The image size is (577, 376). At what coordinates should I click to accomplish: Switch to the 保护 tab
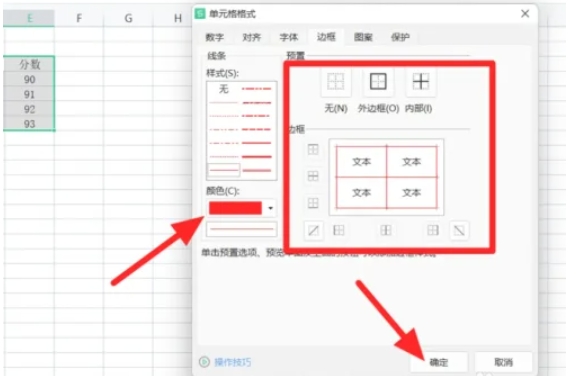pos(400,37)
